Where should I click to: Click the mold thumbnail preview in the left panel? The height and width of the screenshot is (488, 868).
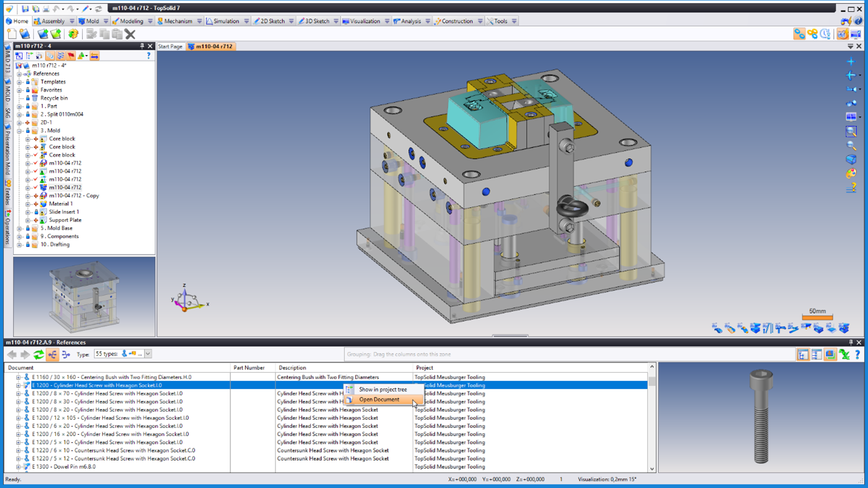[x=84, y=297]
